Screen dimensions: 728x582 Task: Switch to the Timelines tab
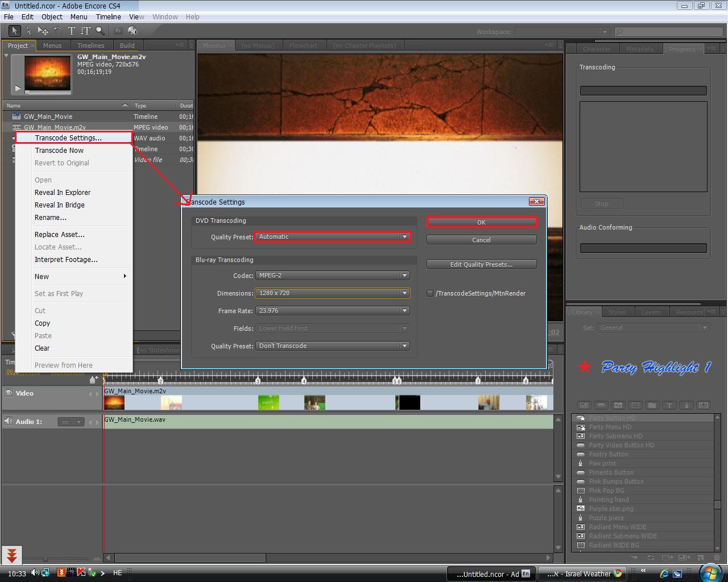pyautogui.click(x=90, y=45)
